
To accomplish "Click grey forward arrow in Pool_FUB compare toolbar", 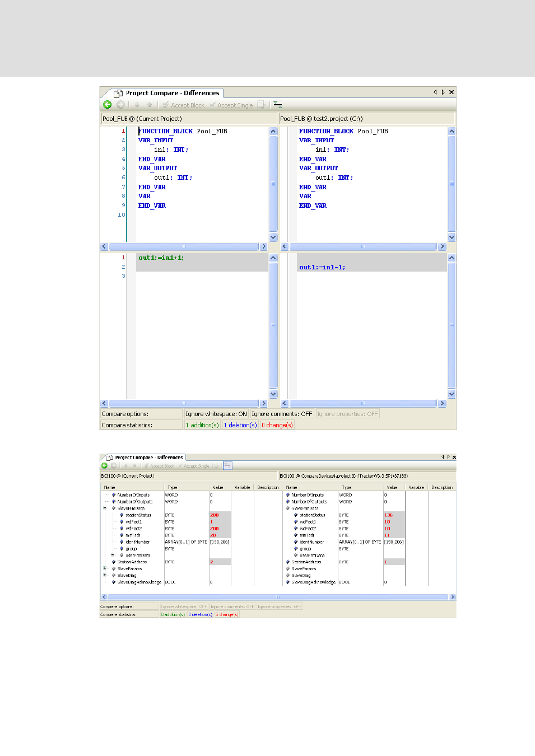I will tap(120, 105).
